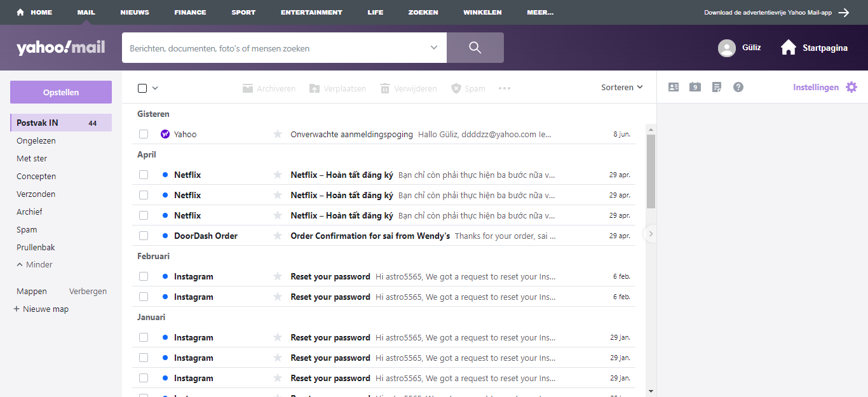Viewport: 868px width, 397px height.
Task: Tick the checkbox for the first Netflix email
Action: [x=144, y=175]
